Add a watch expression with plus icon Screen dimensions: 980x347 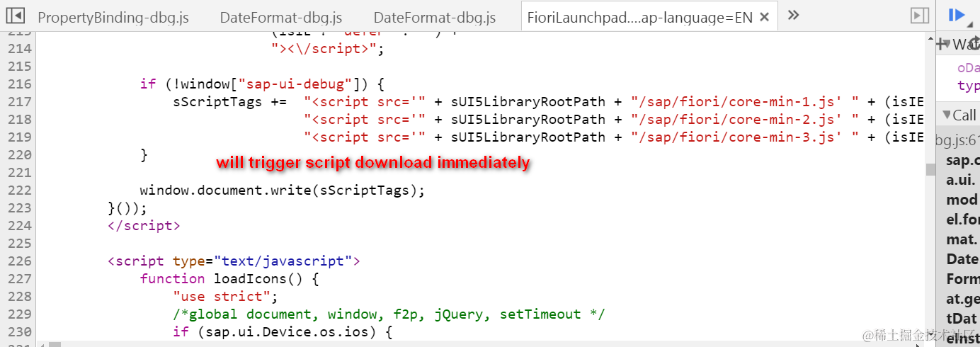(942, 45)
